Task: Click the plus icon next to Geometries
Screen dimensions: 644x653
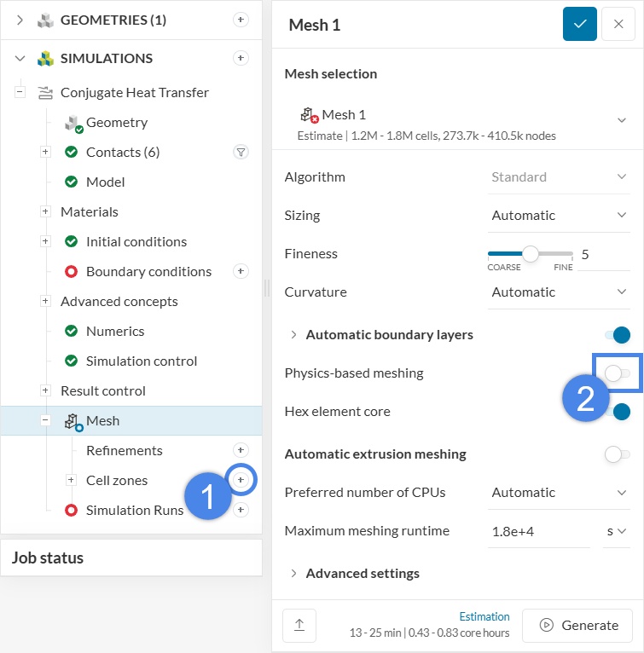Action: point(241,20)
